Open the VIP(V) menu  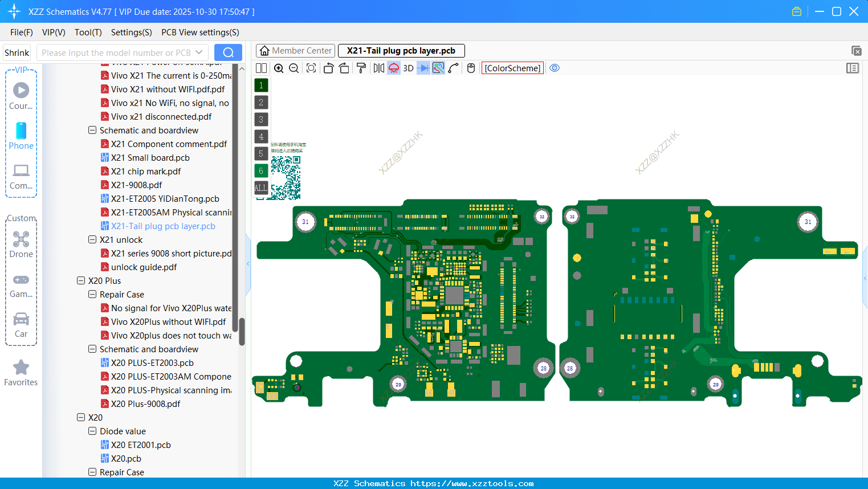(x=54, y=32)
